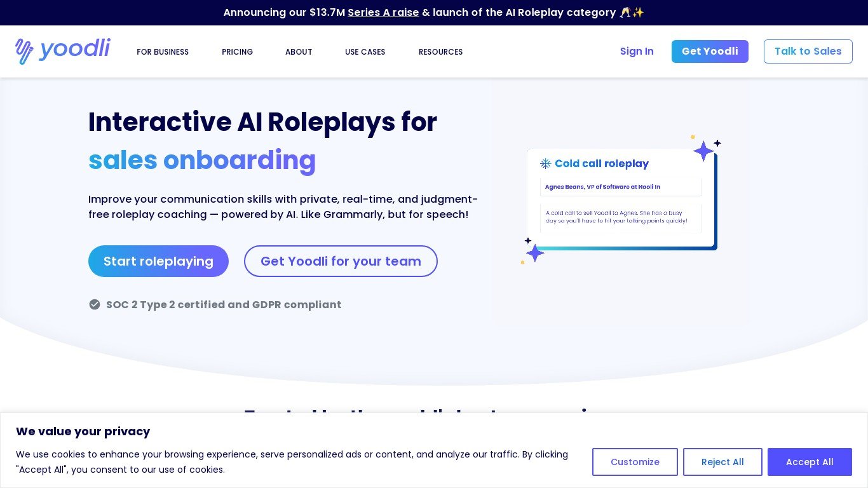Go to the Pricing page
The width and height of the screenshot is (868, 488).
coord(237,51)
